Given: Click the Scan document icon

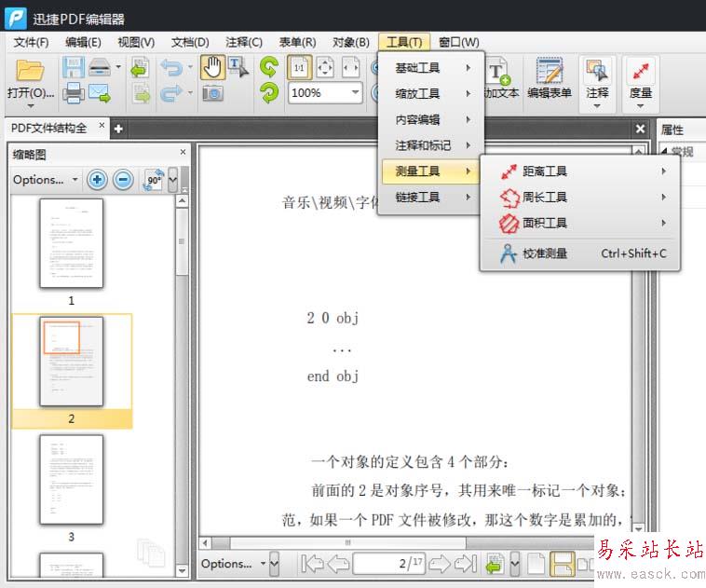Looking at the screenshot, I should [x=100, y=68].
